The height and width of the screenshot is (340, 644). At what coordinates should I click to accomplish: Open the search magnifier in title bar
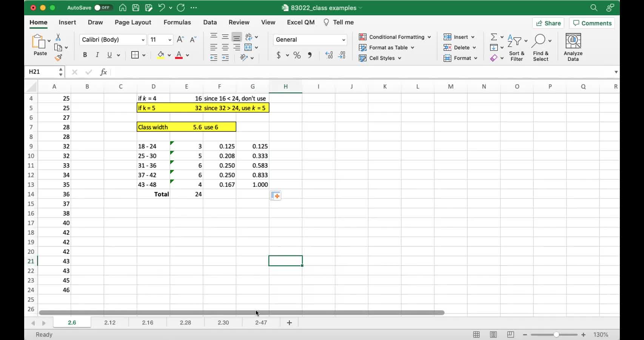tap(594, 8)
